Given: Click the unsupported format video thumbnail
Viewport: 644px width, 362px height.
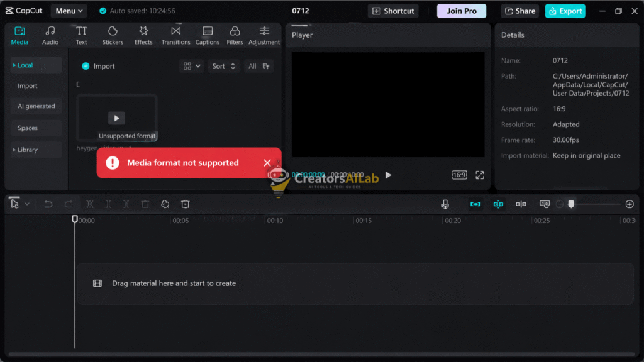Looking at the screenshot, I should [116, 118].
